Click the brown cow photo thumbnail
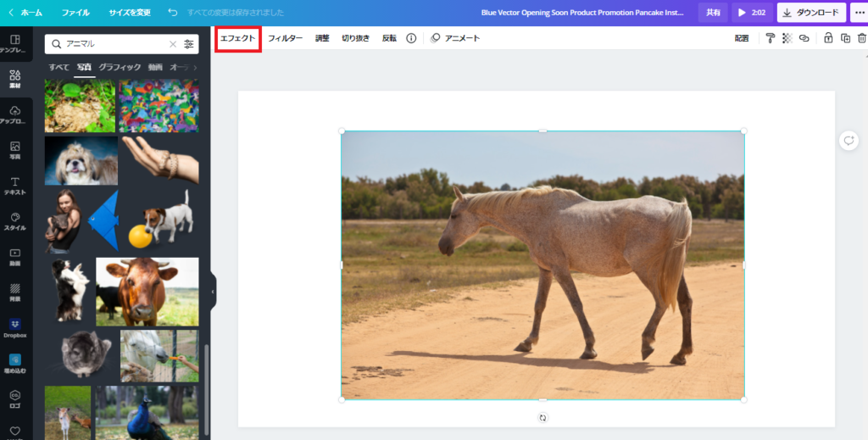 click(x=147, y=291)
